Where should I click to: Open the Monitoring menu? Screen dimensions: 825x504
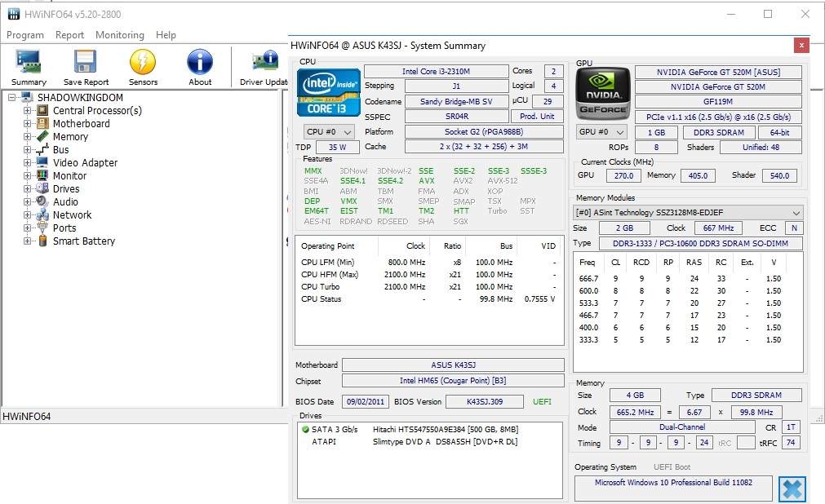[x=119, y=35]
